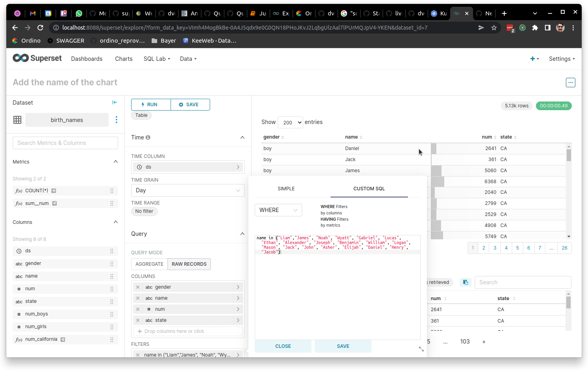Viewport: 588px width, 370px height.
Task: Click Search Metrics & Columns field
Action: [65, 143]
